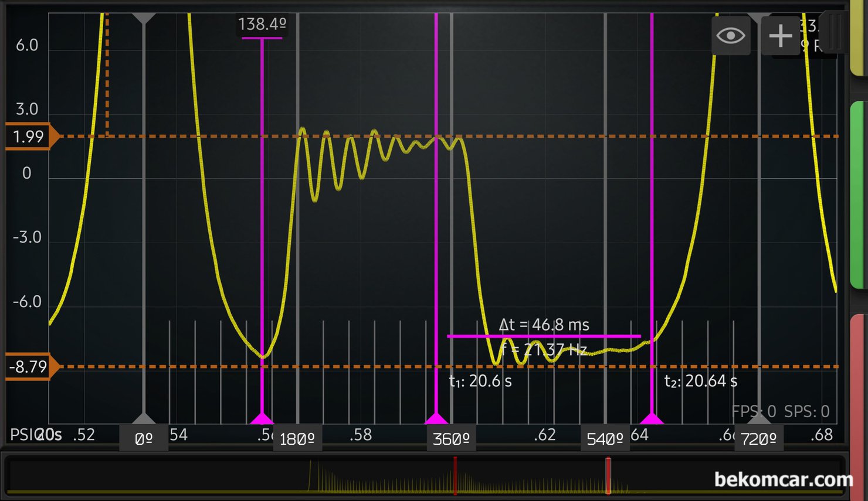Select the magenta t2 cursor triangle at bottom
868x501 pixels.
[x=652, y=418]
